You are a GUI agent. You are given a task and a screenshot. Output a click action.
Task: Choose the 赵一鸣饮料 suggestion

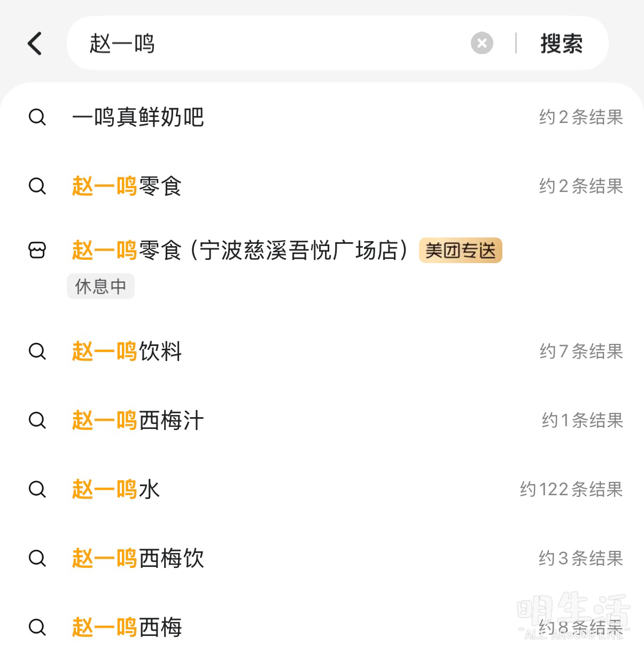pos(127,351)
